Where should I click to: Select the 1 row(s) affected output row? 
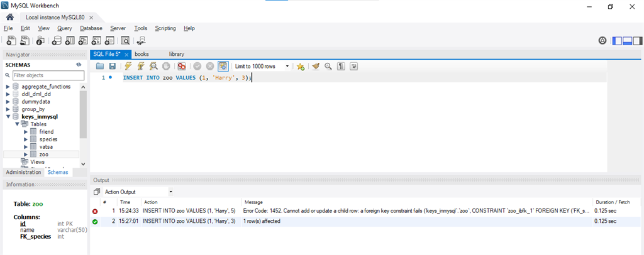point(365,221)
